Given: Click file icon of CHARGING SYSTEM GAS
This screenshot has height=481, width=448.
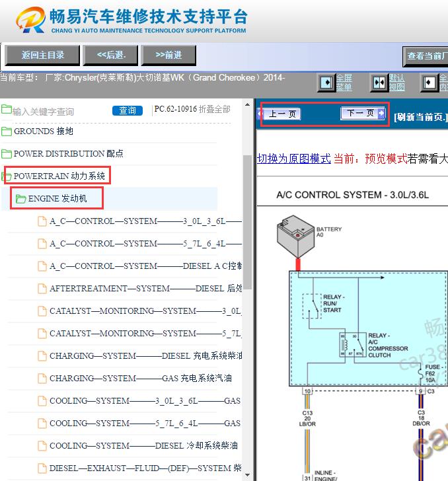Looking at the screenshot, I should coord(42,378).
